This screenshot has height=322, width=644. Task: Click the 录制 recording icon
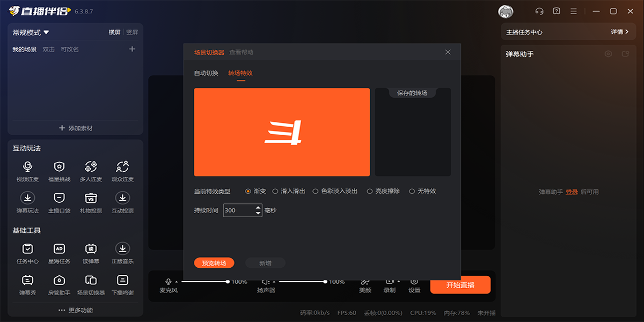389,284
